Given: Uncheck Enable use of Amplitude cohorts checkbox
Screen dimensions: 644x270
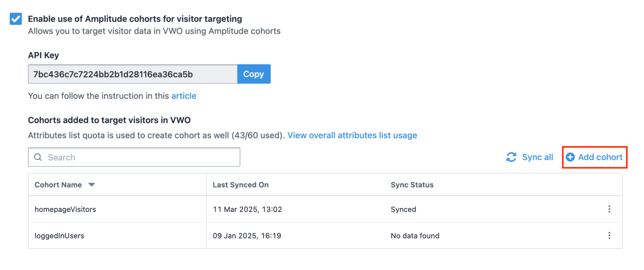Looking at the screenshot, I should [15, 19].
